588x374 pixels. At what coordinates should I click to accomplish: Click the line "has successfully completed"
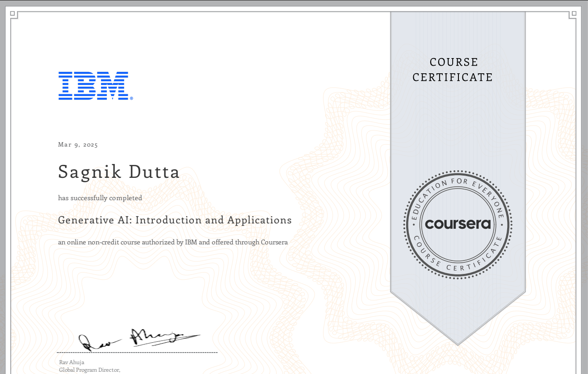point(100,198)
